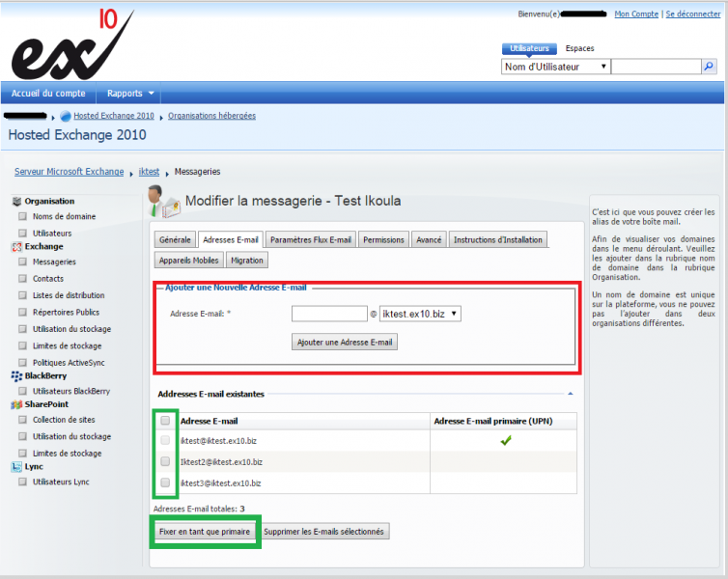This screenshot has height=579, width=728.
Task: Open Utilisateurs BlackBerry
Action: tap(71, 391)
